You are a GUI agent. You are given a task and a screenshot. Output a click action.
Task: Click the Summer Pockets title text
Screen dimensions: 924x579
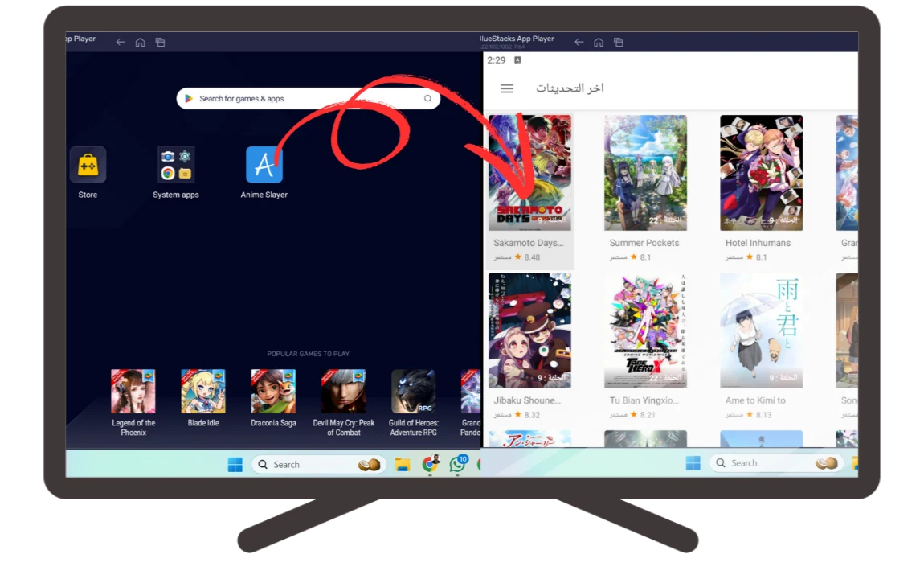pyautogui.click(x=644, y=243)
